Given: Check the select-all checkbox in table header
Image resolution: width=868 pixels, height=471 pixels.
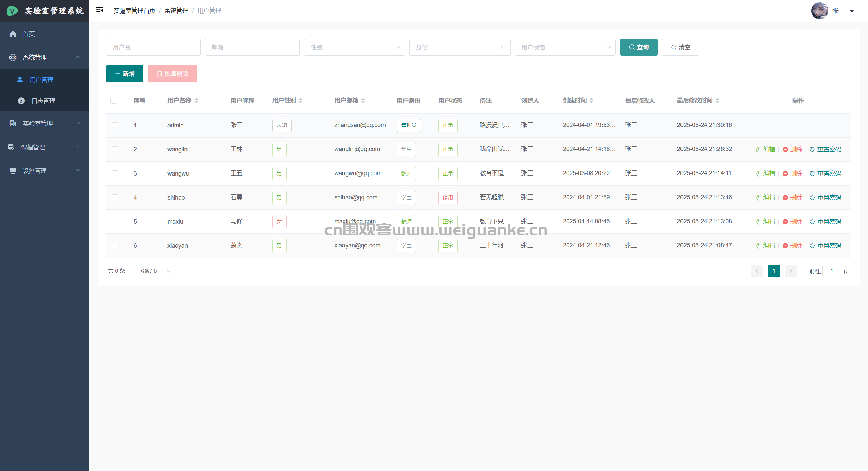Looking at the screenshot, I should 113,101.
